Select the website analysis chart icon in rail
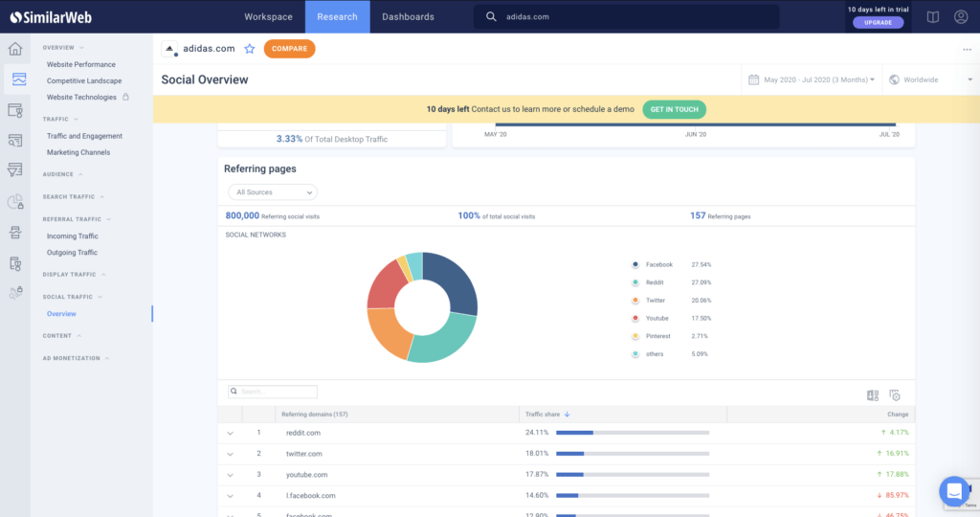 point(19,79)
